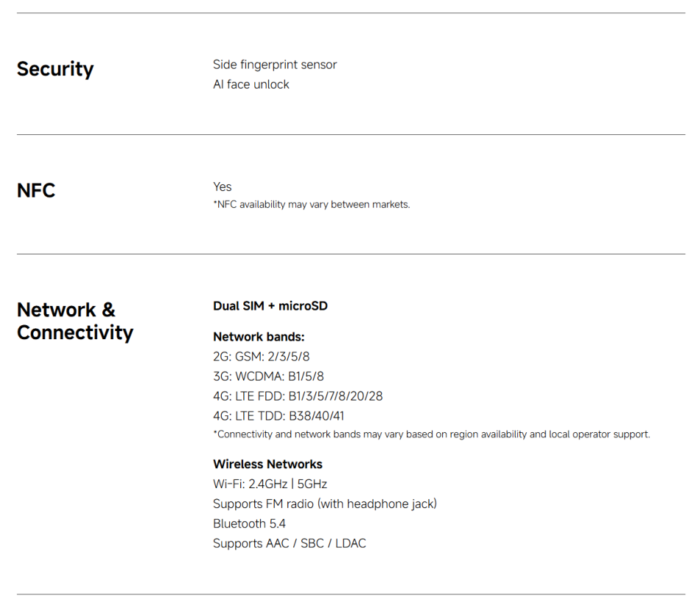The image size is (700, 615).
Task: Click the 'Yes' value under NFC
Action: point(222,187)
